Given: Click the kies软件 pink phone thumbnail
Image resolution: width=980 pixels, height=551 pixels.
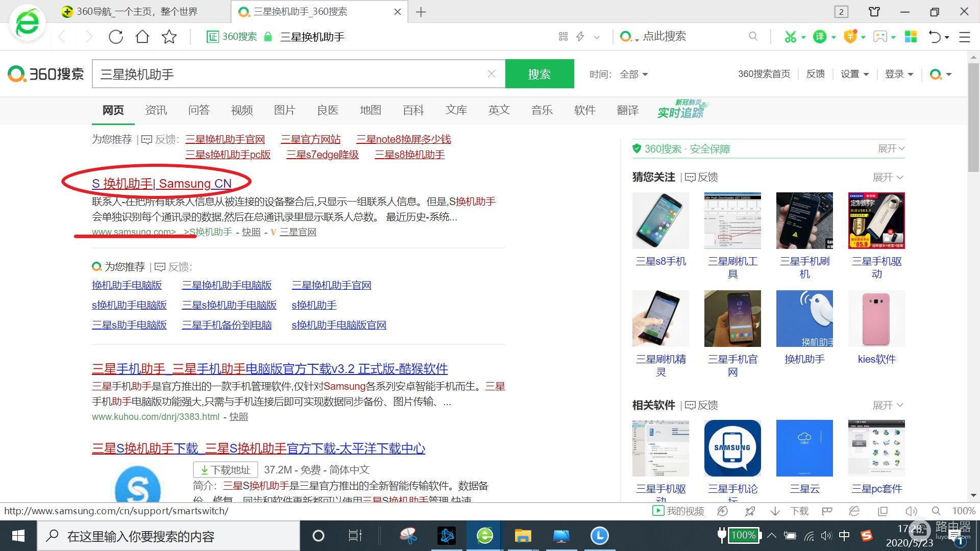Looking at the screenshot, I should (876, 318).
